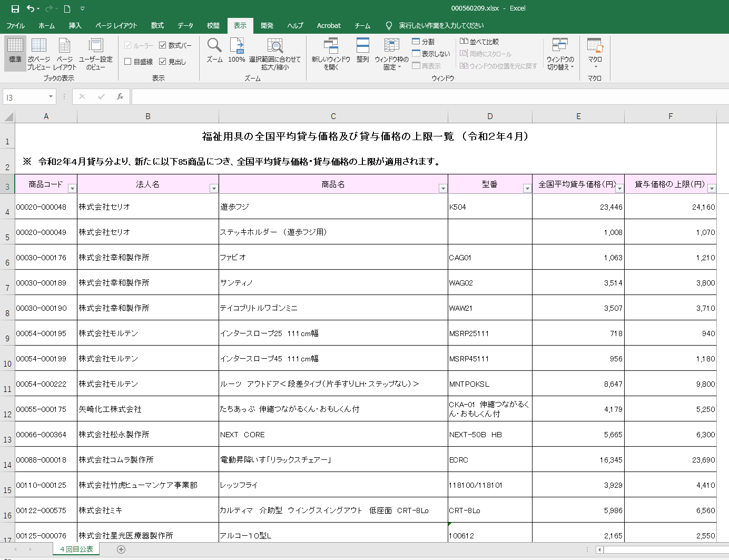Select 標準 (Normal) view
Image resolution: width=729 pixels, height=560 pixels.
click(15, 54)
